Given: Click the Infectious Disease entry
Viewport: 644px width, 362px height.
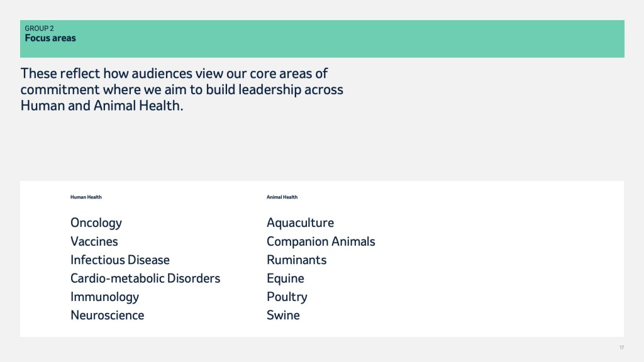Looking at the screenshot, I should pyautogui.click(x=120, y=260).
